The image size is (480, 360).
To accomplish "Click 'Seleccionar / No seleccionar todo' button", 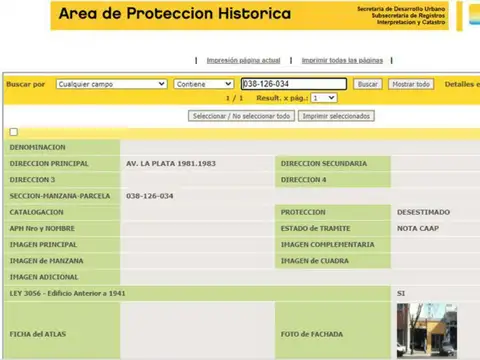I will pos(241,116).
